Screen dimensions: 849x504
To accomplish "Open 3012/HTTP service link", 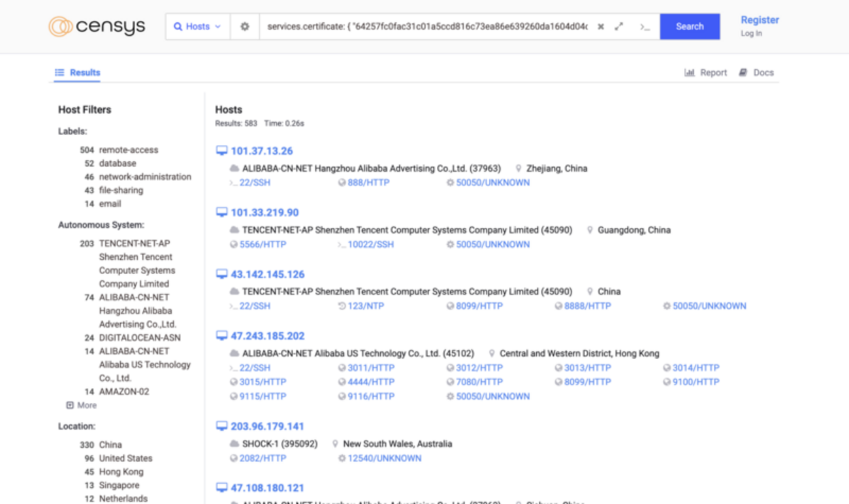I will [x=479, y=368].
